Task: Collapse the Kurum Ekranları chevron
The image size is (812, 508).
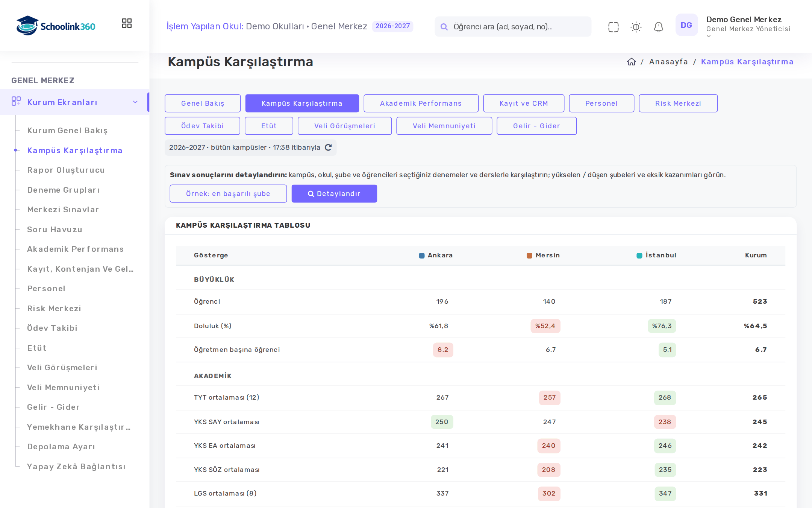Action: click(x=135, y=102)
